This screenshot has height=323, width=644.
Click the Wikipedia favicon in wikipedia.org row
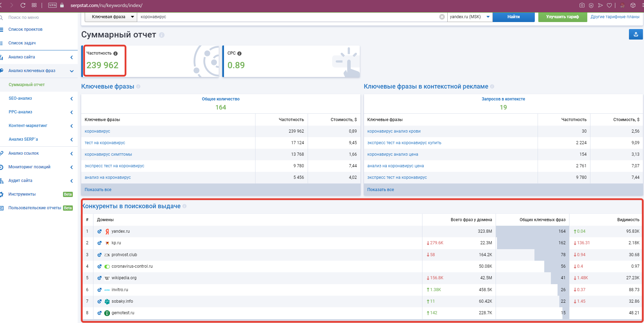click(107, 278)
